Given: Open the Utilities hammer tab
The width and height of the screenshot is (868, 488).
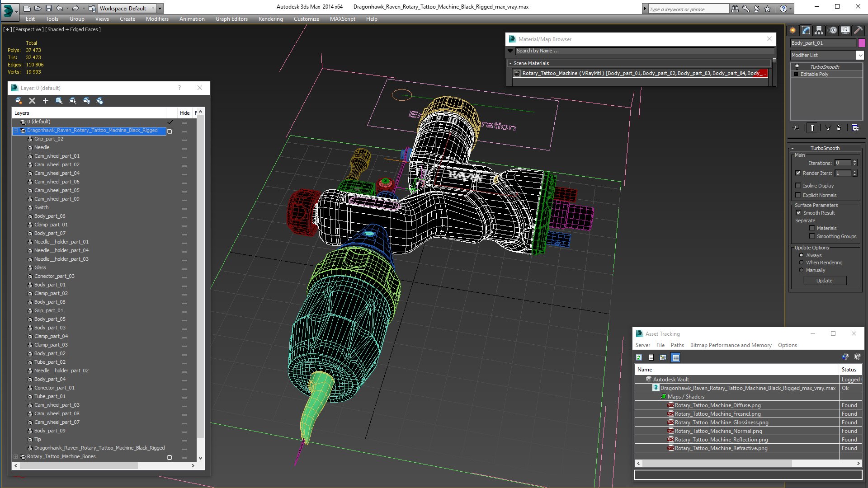Looking at the screenshot, I should [x=858, y=30].
